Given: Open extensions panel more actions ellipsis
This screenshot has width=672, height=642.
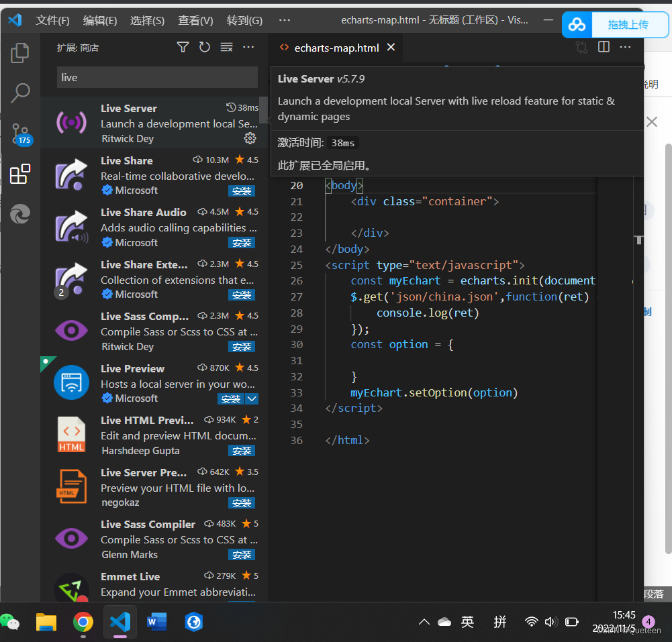Looking at the screenshot, I should pos(248,47).
